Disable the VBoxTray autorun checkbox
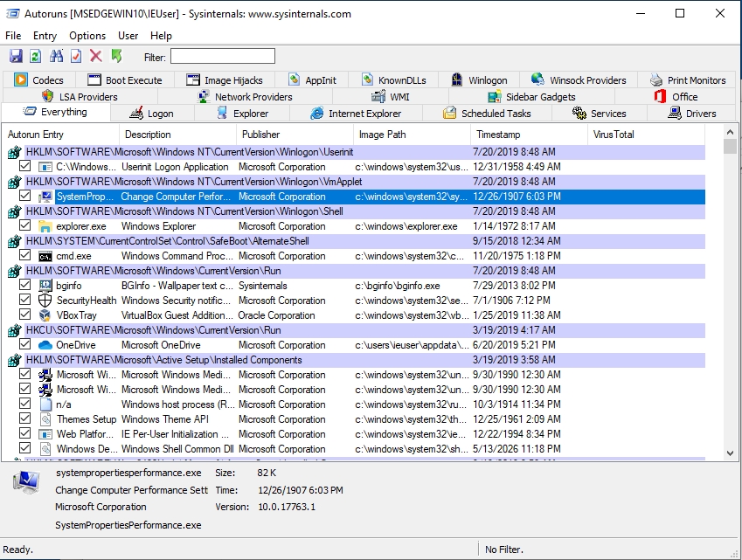 click(x=25, y=315)
